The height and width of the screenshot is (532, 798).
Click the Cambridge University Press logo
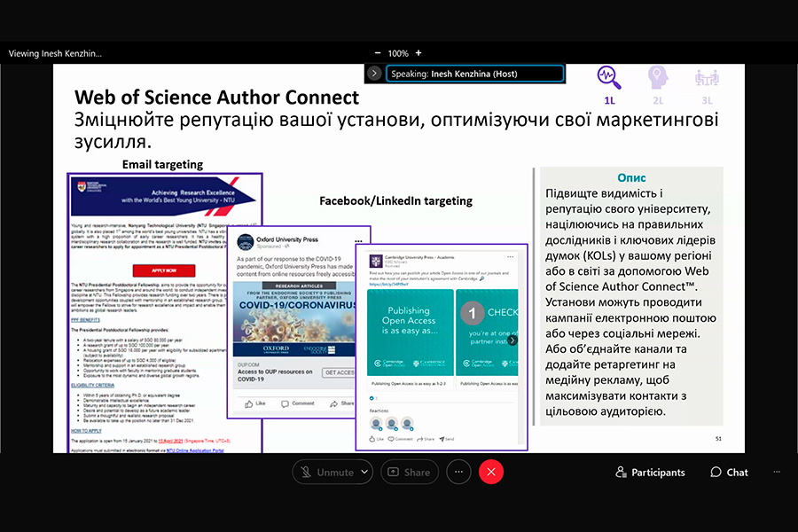(x=376, y=262)
